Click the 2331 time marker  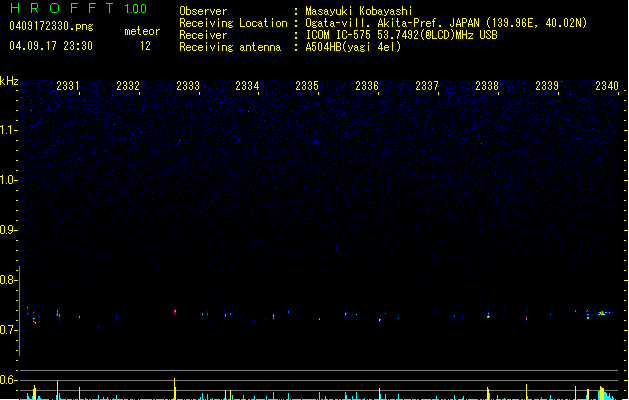click(68, 86)
